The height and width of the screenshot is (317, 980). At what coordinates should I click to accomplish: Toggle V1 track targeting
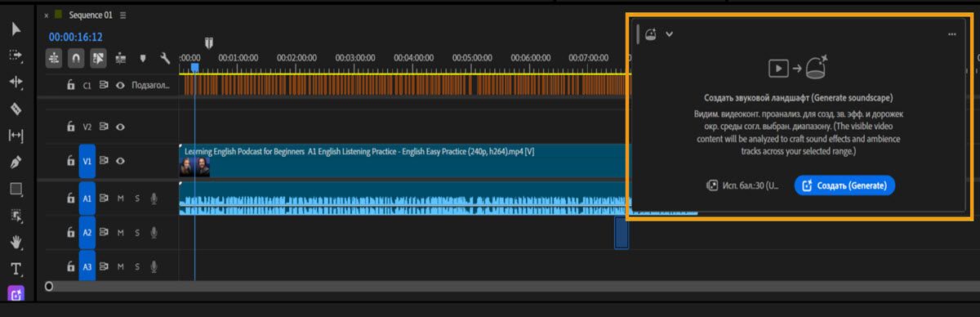tap(87, 161)
